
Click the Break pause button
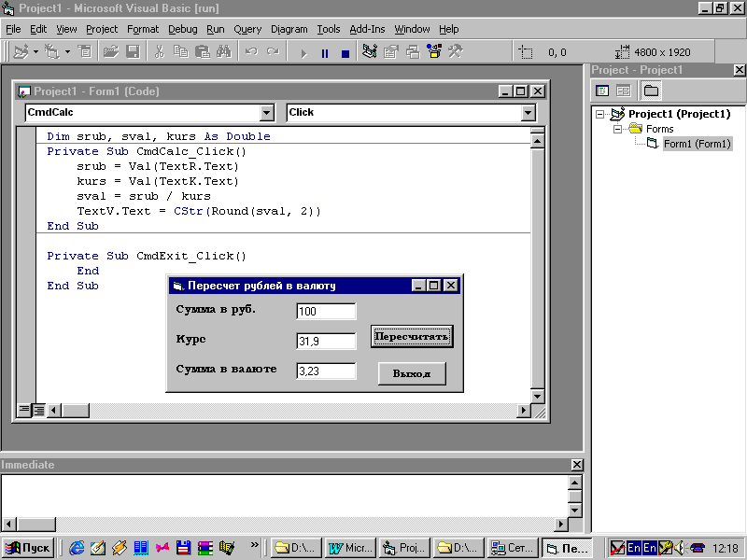(x=324, y=53)
